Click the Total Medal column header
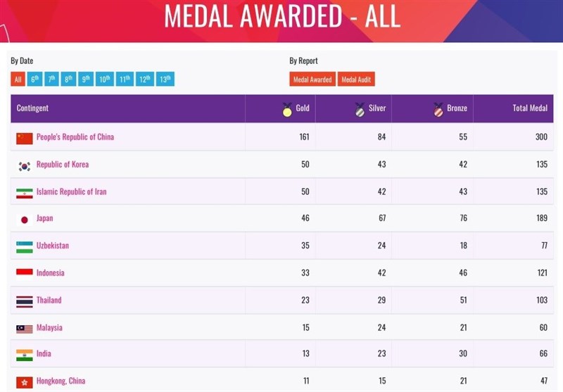Viewport: 563px width, 392px height. tap(530, 108)
